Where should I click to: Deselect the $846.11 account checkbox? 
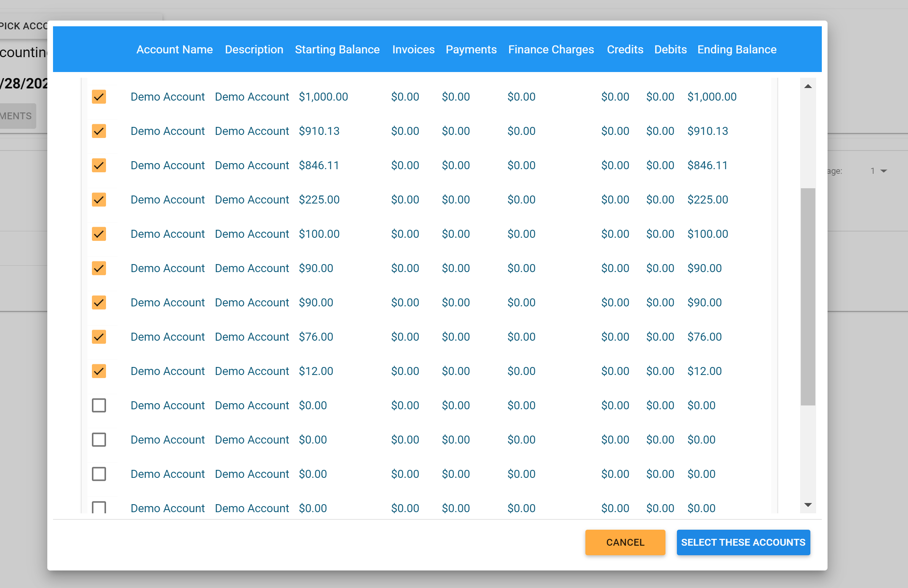click(99, 165)
